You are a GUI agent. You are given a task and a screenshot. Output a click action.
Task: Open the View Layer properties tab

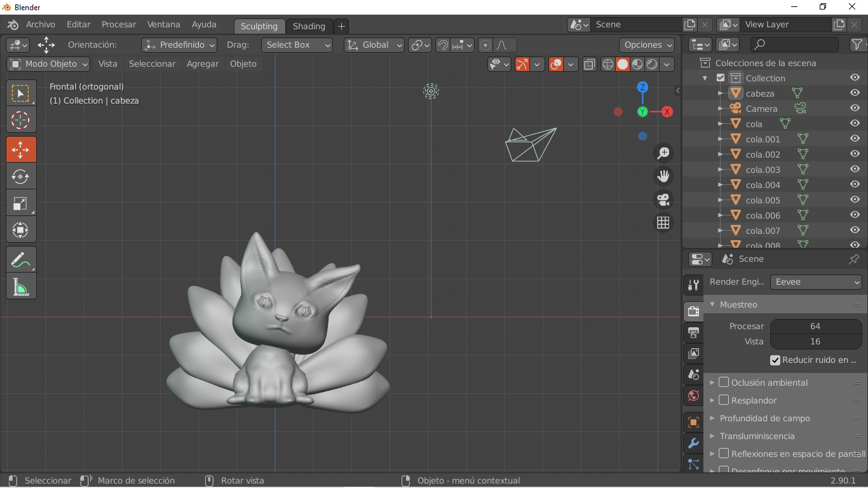coord(693,353)
